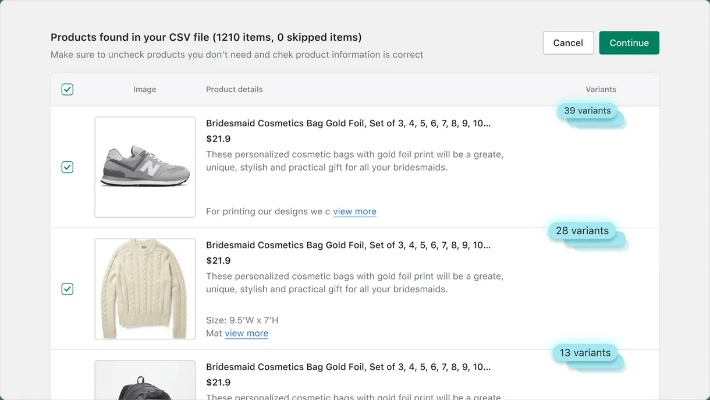
Task: Expand the '28 variants' badge
Action: pos(582,231)
